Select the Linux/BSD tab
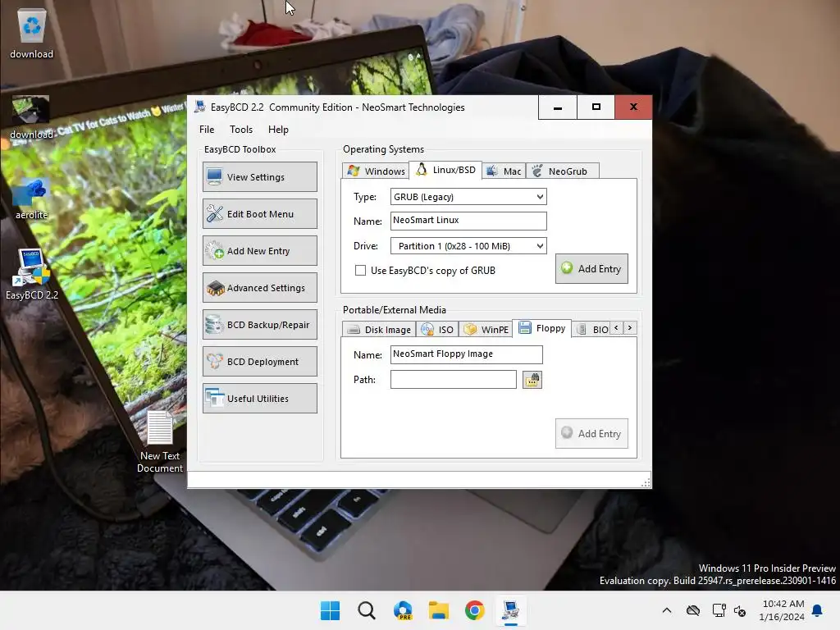This screenshot has width=840, height=630. (445, 170)
